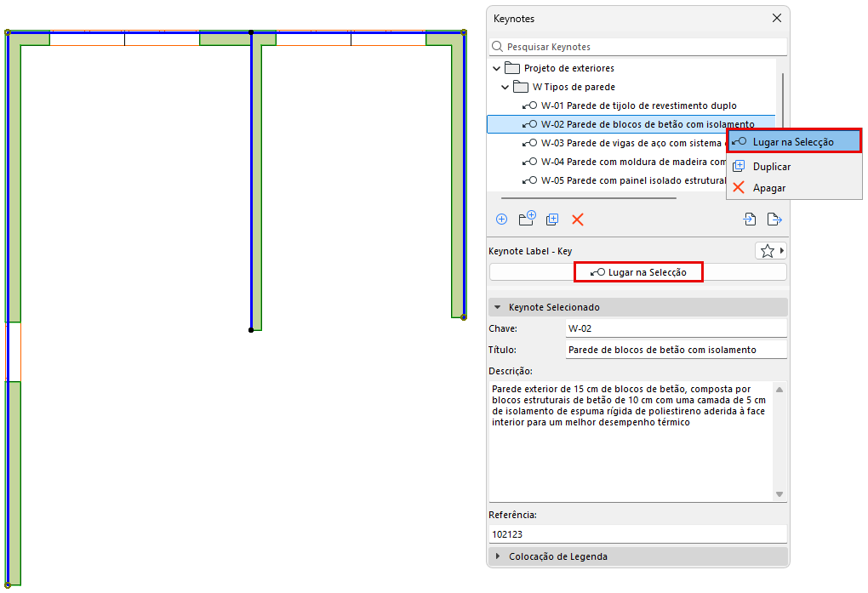Collapse the W Tipos de parede folder
This screenshot has height=593, width=868.
pyautogui.click(x=505, y=87)
